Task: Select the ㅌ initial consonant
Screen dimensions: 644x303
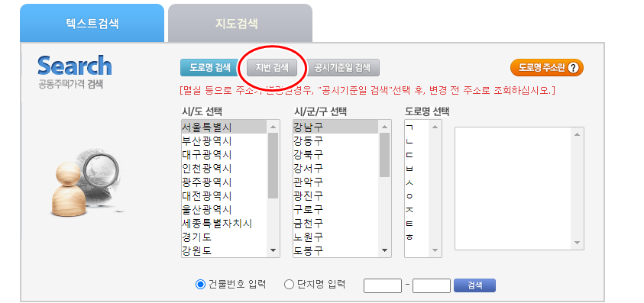Action: [417, 224]
